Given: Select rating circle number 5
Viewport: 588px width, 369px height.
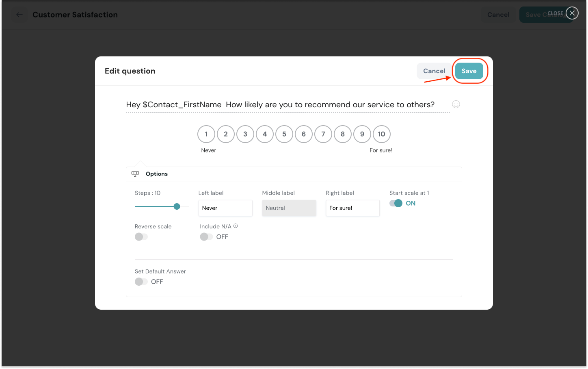Looking at the screenshot, I should 284,134.
